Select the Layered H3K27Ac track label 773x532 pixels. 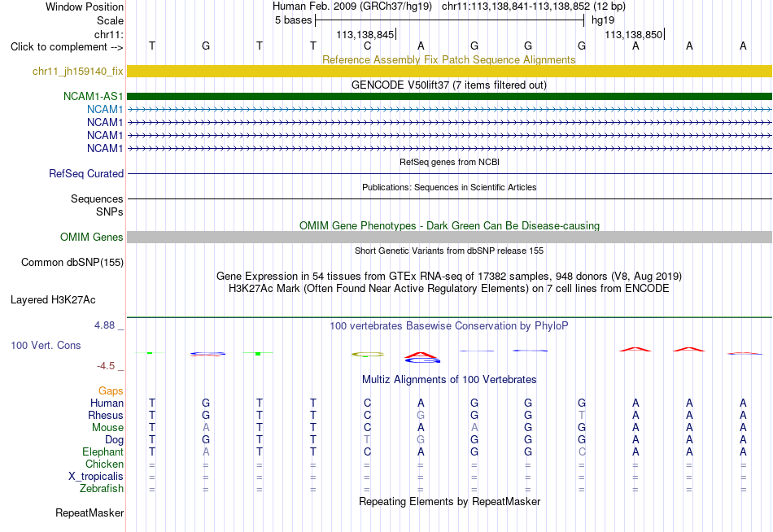(x=53, y=300)
